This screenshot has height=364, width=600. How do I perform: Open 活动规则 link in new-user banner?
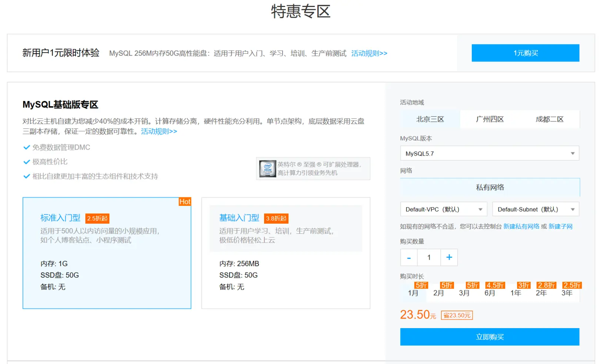click(369, 53)
